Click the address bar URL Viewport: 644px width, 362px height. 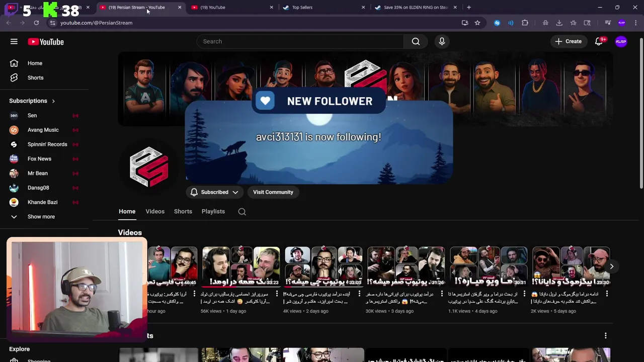[96, 23]
